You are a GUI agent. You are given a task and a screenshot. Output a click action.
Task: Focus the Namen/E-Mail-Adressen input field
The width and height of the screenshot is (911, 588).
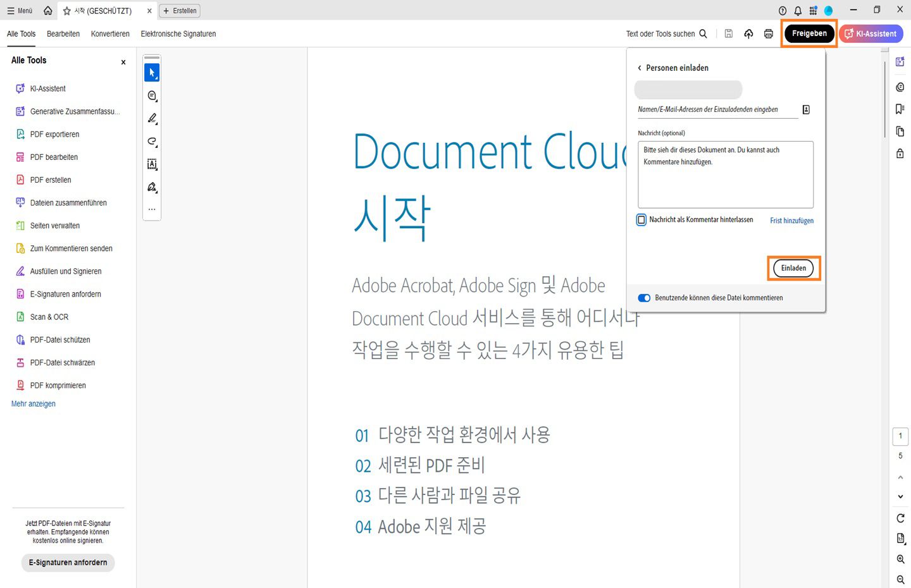(x=717, y=109)
